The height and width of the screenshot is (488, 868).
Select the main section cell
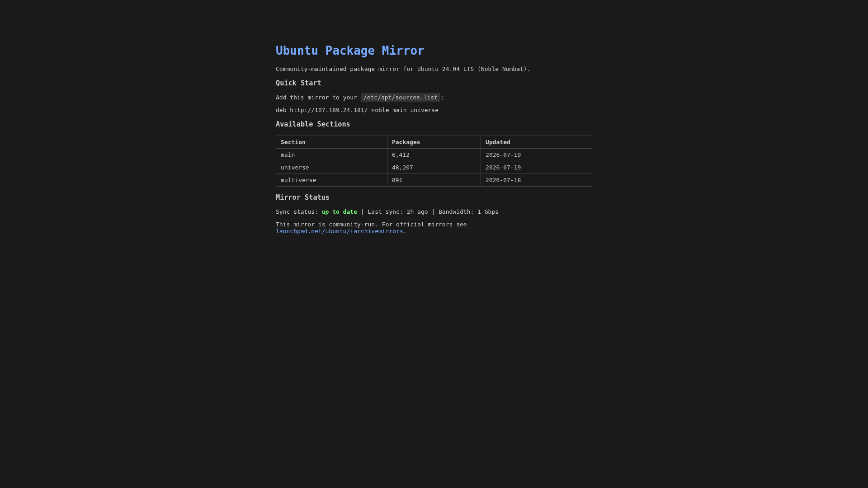[x=331, y=155]
